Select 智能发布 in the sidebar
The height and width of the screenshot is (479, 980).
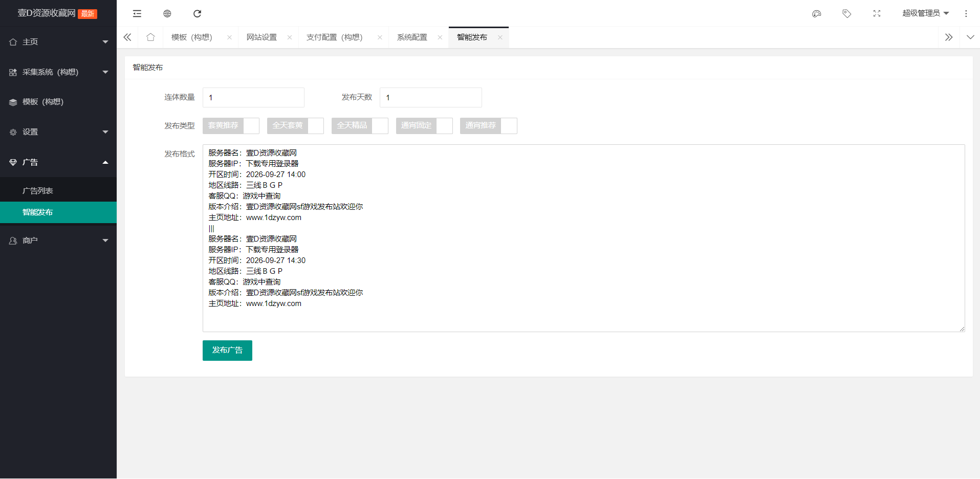(x=58, y=212)
